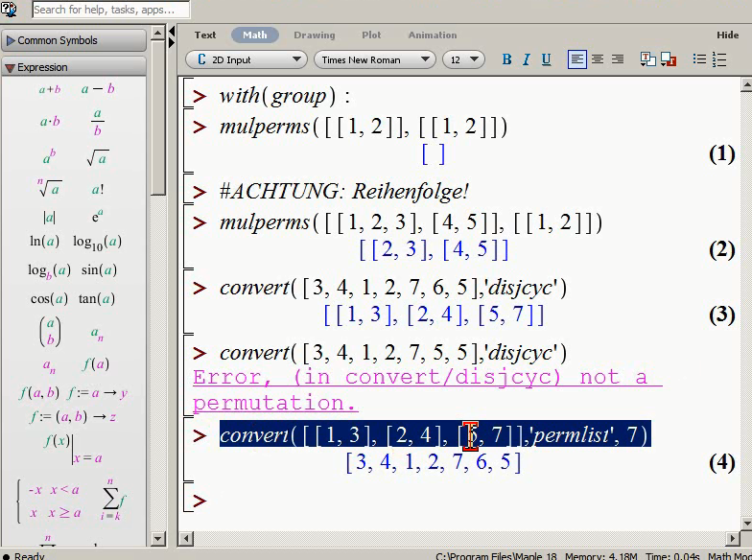Switch to the Text tab
The image size is (752, 560).
point(205,35)
